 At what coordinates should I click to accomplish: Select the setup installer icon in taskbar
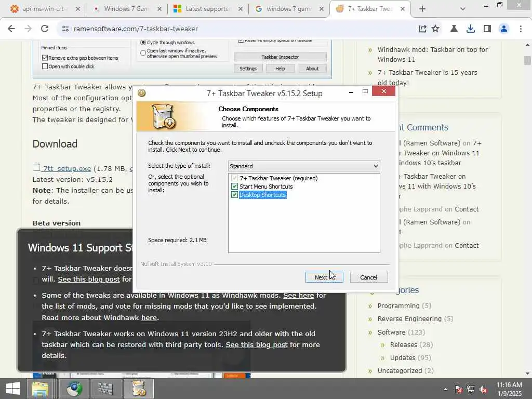tap(139, 389)
